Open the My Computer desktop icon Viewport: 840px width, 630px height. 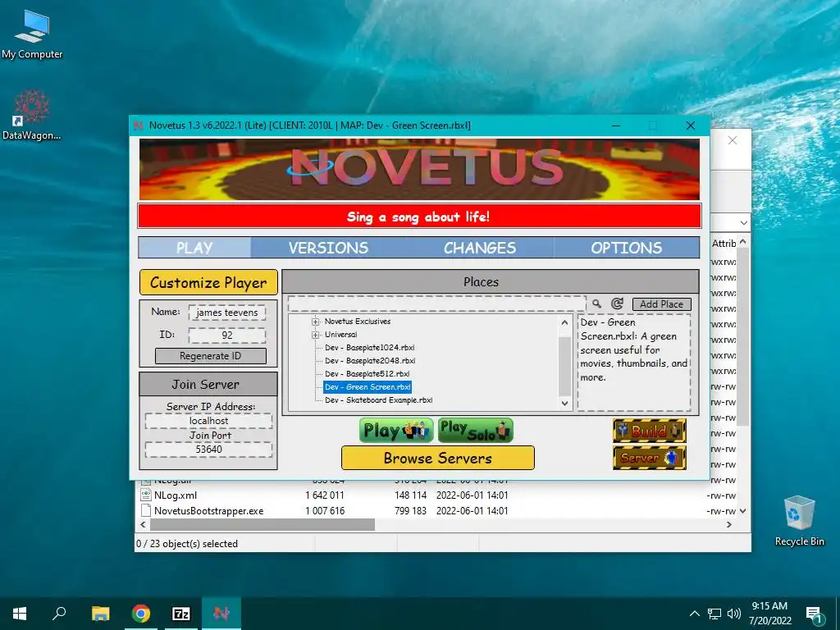[32, 34]
